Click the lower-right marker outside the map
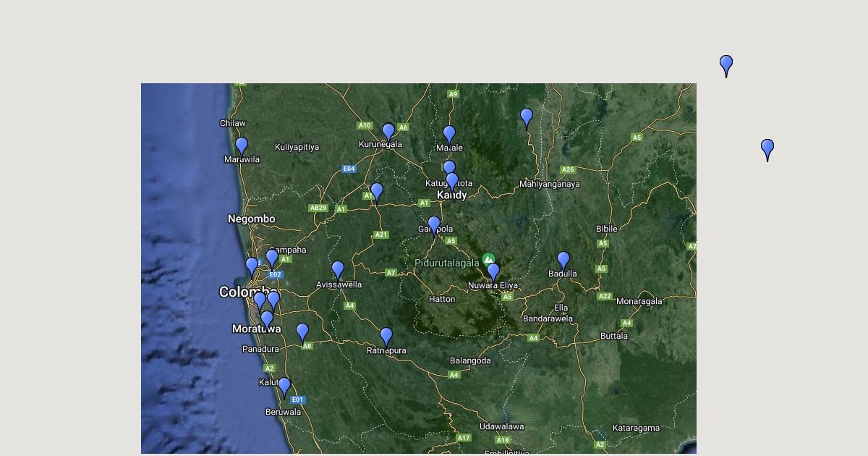The width and height of the screenshot is (868, 456). tap(767, 149)
